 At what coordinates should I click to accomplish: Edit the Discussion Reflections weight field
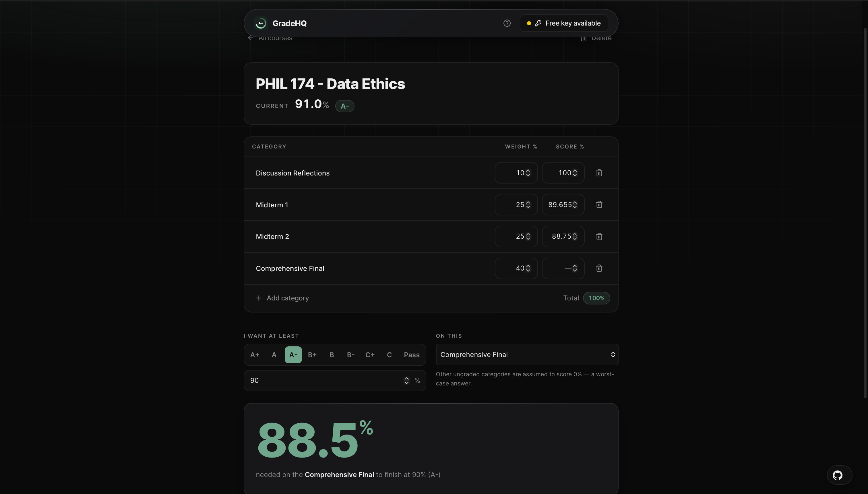516,173
